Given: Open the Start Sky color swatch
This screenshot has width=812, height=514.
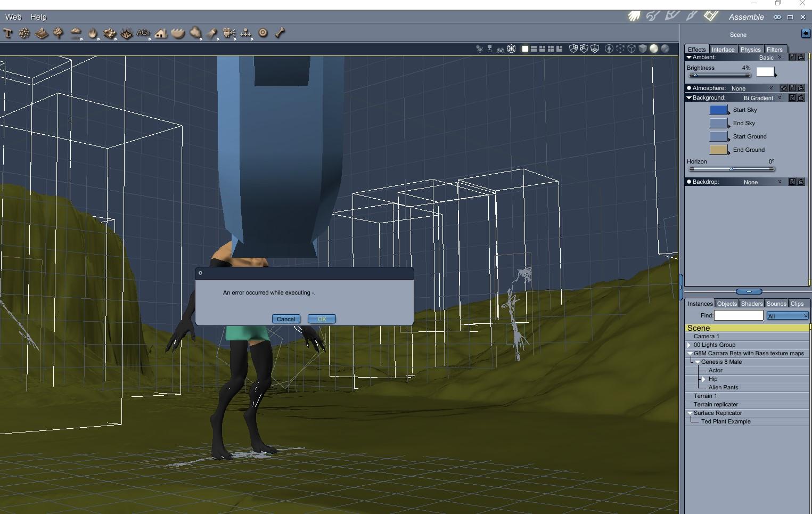Looking at the screenshot, I should coord(719,110).
